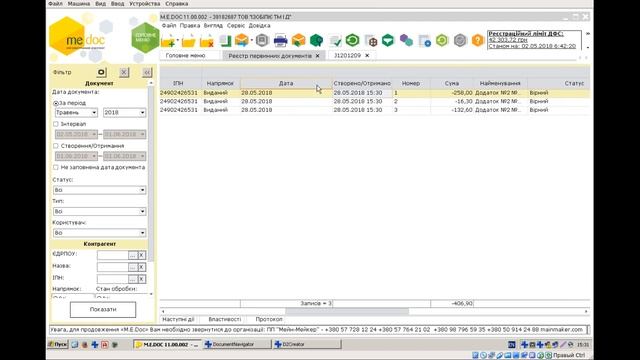Click the Сума column header
The image size is (640, 360).
451,83
